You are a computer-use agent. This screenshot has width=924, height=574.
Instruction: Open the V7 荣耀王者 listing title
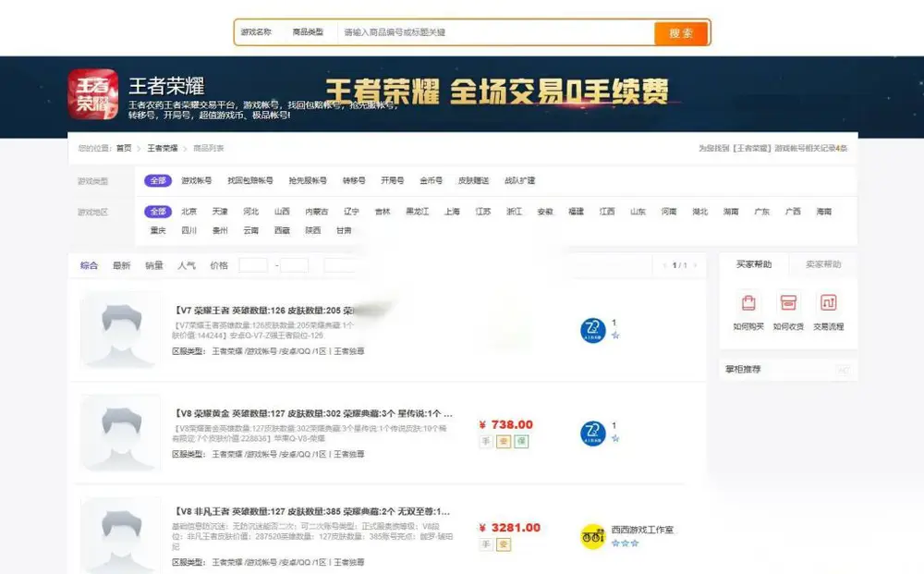(264, 310)
